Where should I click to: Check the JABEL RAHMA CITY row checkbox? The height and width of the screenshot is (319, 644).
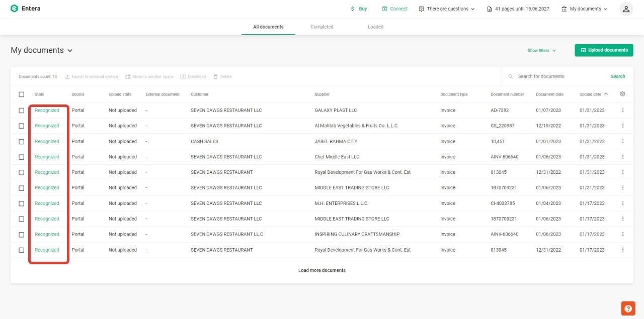click(x=21, y=141)
